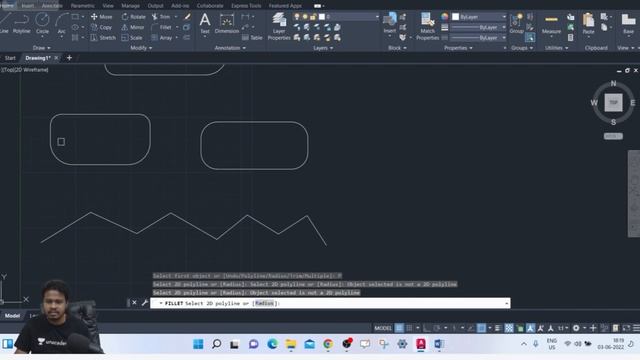Toggle transparency display in status bar

point(509,328)
